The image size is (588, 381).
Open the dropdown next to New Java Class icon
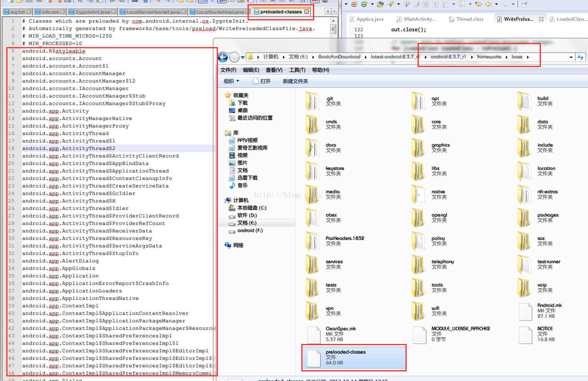point(372,4)
